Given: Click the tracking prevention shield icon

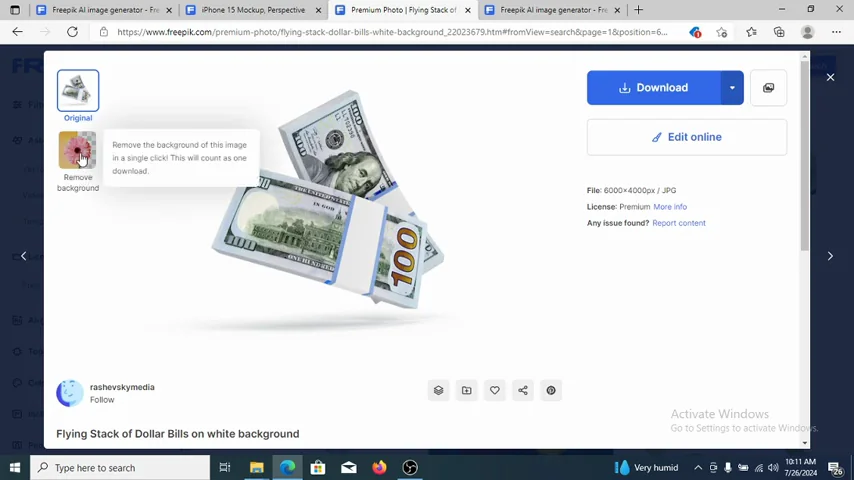Looking at the screenshot, I should (x=694, y=33).
